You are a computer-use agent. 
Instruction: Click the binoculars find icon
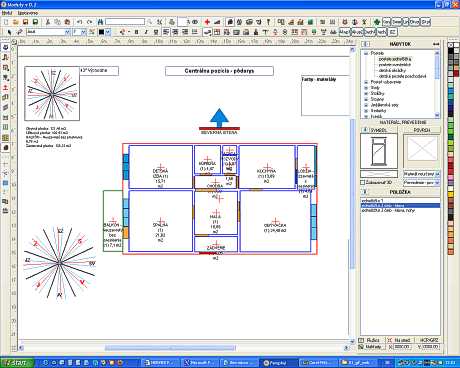100,22
